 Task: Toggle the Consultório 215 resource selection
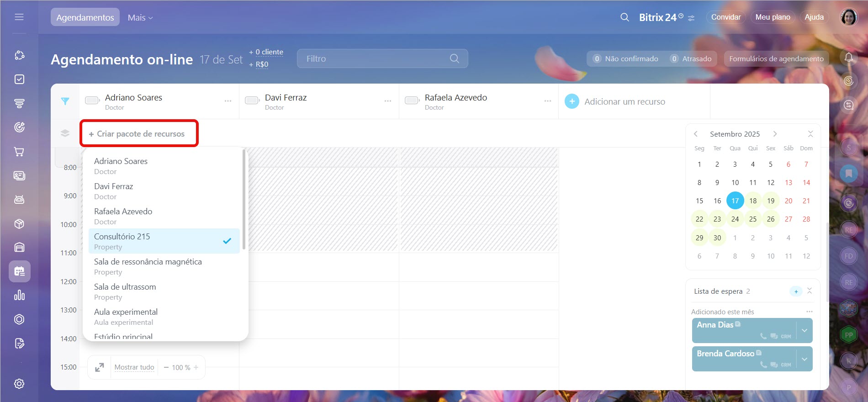164,241
